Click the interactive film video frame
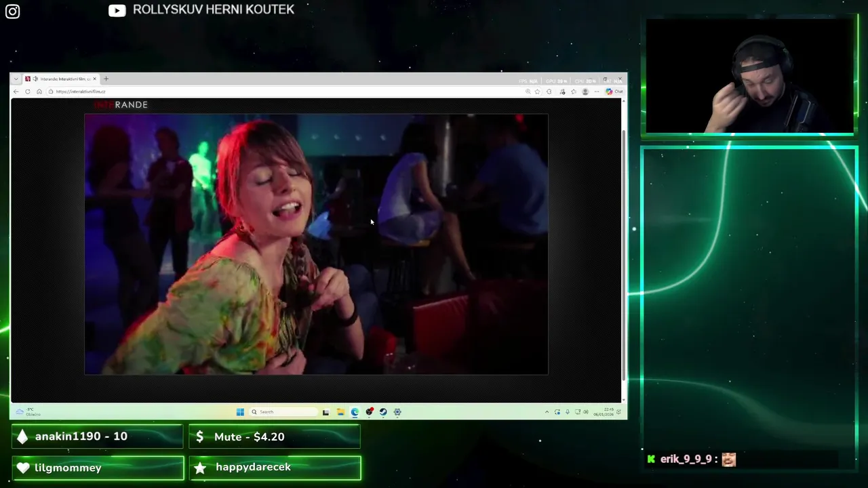 pos(316,244)
